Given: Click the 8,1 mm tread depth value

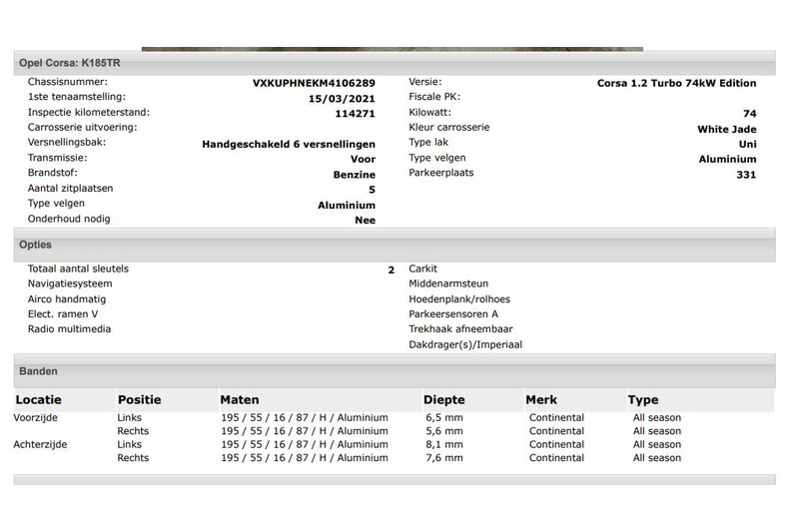Looking at the screenshot, I should coord(442,445).
